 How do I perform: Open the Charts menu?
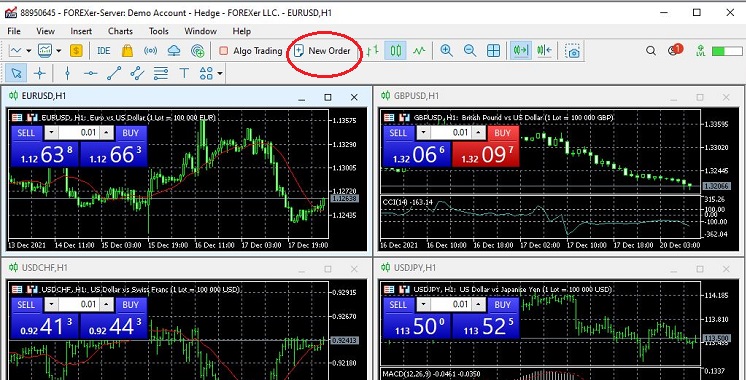120,31
